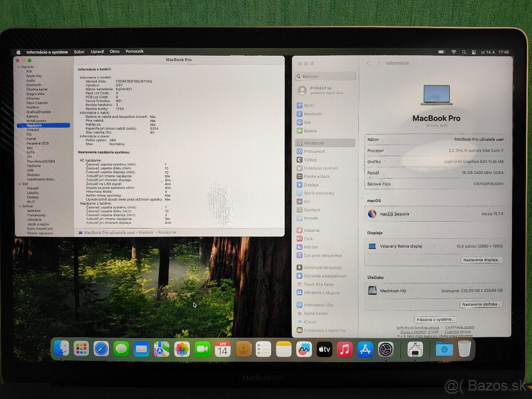Open Wi-Fi settings in the sidebar

(x=308, y=106)
